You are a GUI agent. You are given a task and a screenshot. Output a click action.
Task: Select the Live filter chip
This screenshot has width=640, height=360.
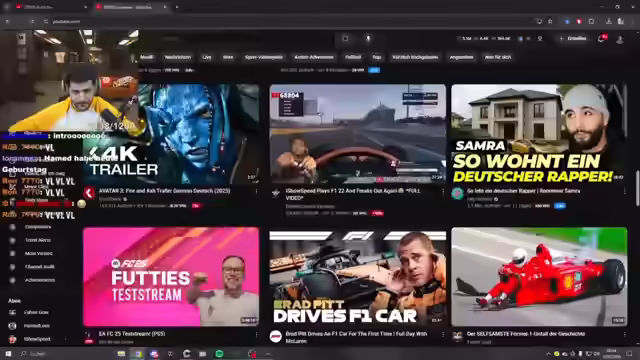coord(207,57)
